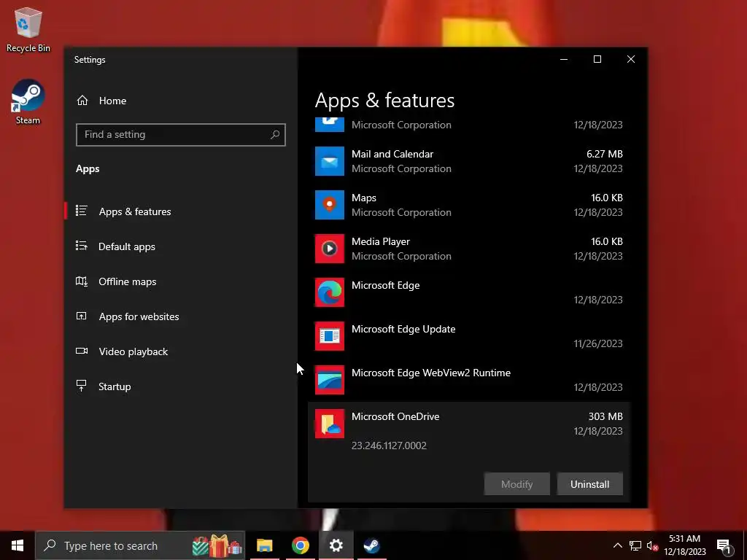Open the Offline maps section
Screen dimensions: 747x560
tap(127, 282)
